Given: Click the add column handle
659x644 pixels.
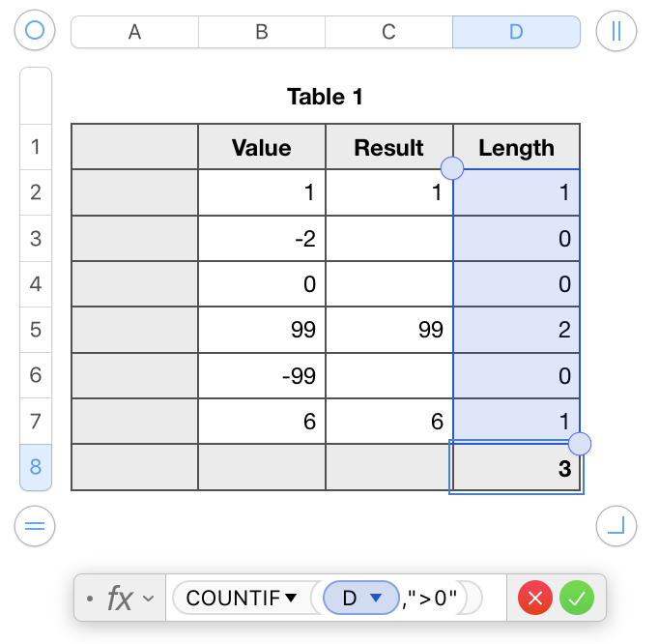Looking at the screenshot, I should (616, 31).
